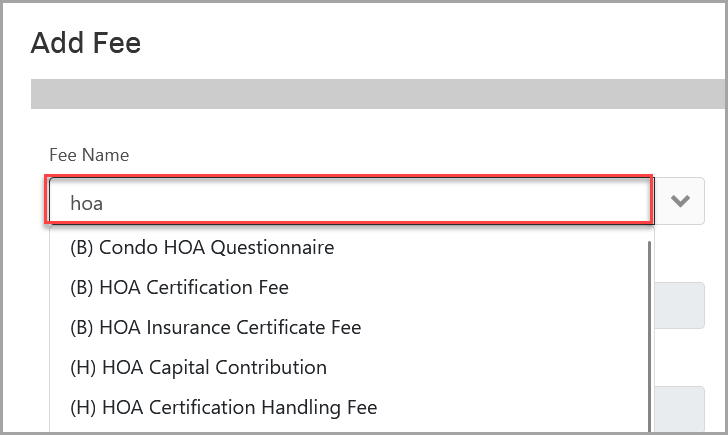Click the Fee Name search field
728x435 pixels.
[350, 202]
